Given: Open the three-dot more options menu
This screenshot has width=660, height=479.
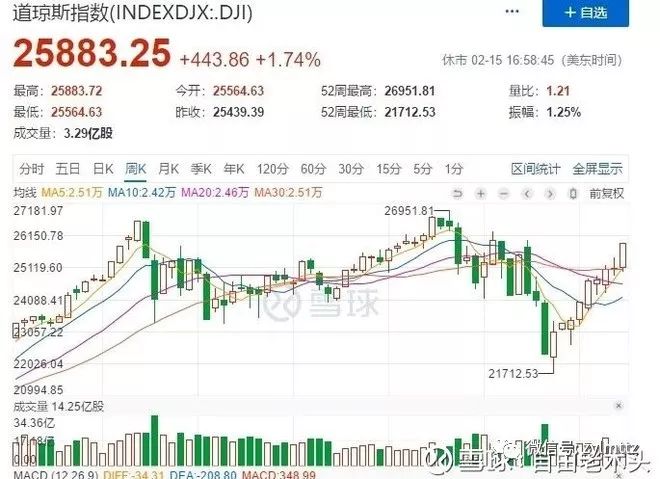Looking at the screenshot, I should pyautogui.click(x=511, y=11).
